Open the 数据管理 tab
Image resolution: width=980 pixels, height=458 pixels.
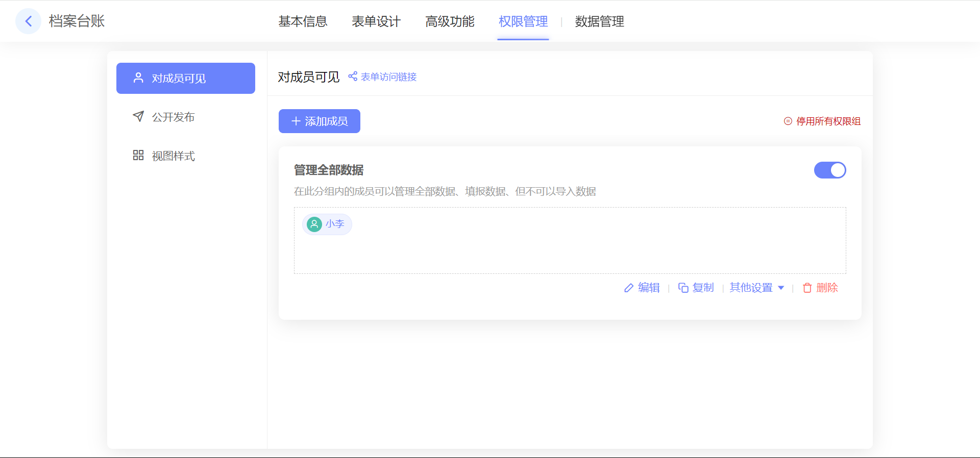point(599,21)
